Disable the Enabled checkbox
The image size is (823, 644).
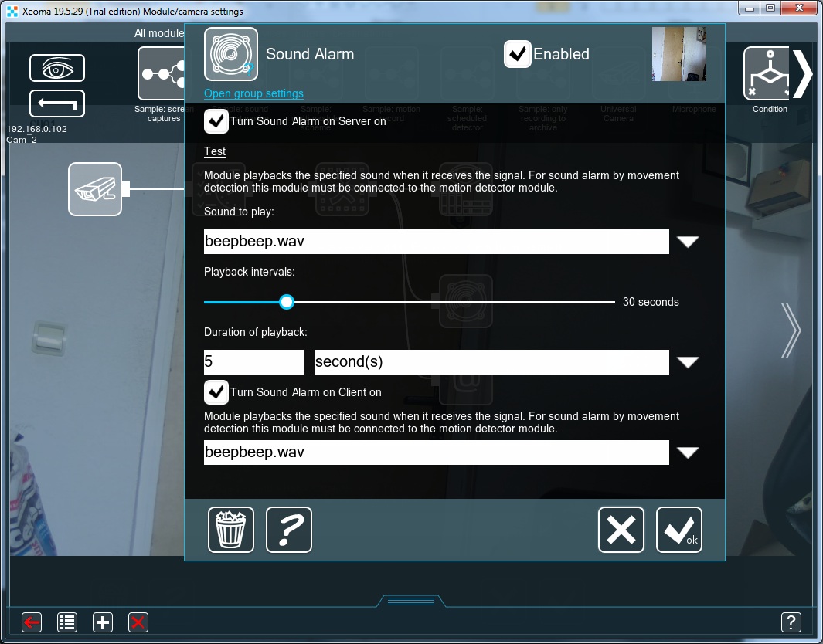click(x=517, y=54)
